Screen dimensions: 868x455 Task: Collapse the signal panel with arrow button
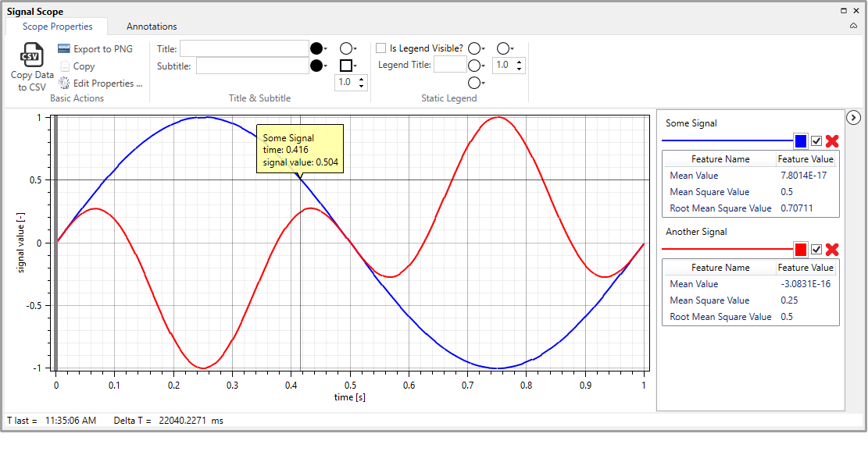853,118
